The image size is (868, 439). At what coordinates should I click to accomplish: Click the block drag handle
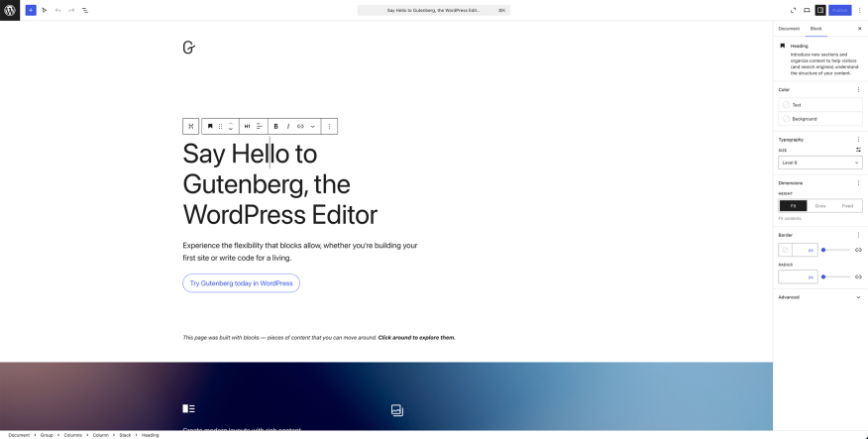click(x=220, y=126)
